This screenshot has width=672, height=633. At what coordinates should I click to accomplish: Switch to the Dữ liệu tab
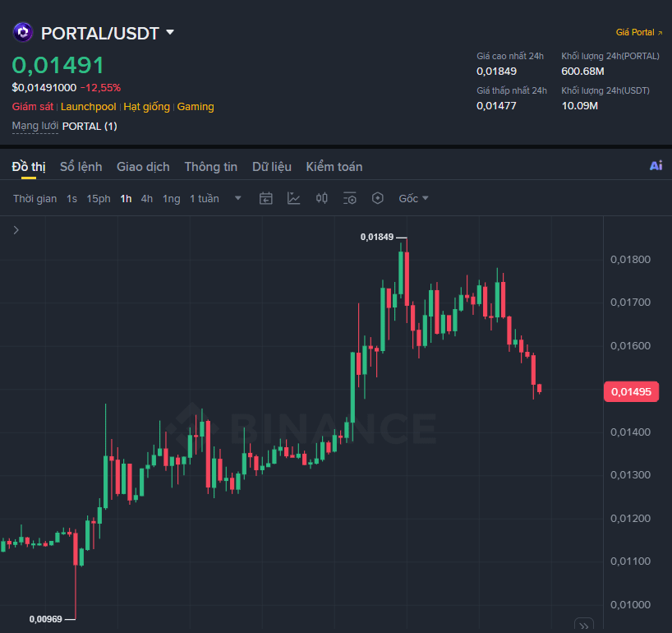pos(272,167)
